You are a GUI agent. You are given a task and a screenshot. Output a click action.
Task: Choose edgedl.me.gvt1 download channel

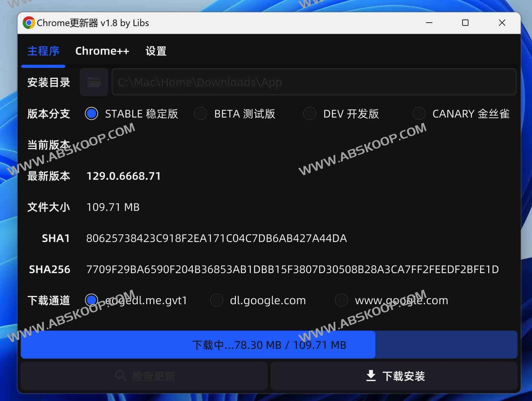[91, 300]
